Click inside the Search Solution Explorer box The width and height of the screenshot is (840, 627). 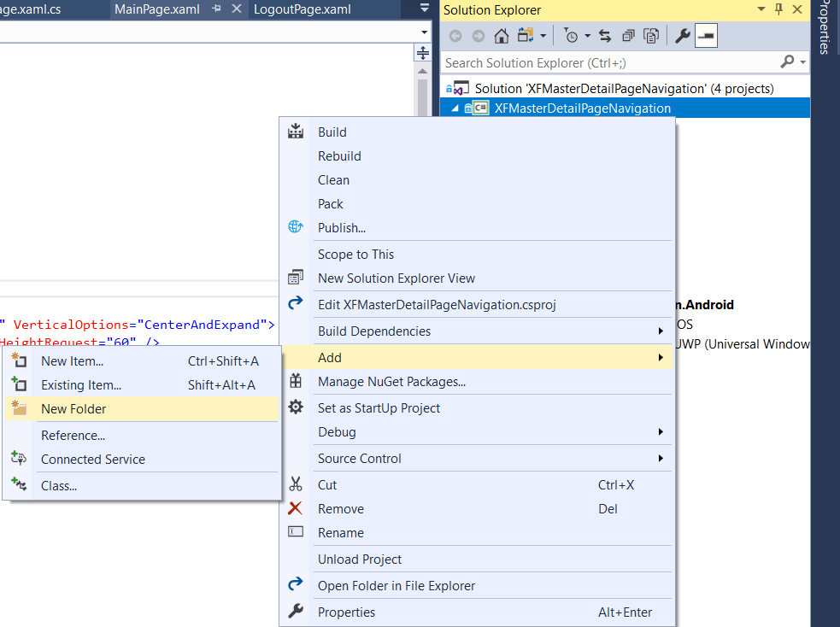pyautogui.click(x=598, y=62)
